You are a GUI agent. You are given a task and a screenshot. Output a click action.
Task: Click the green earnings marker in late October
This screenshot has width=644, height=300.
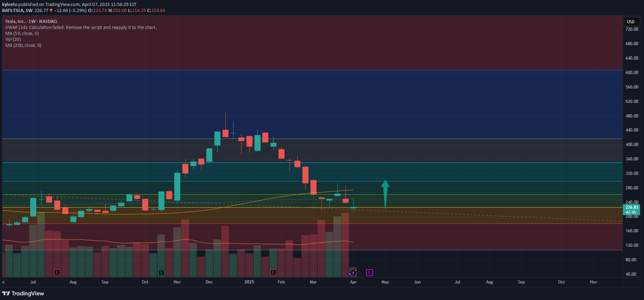[x=161, y=273]
